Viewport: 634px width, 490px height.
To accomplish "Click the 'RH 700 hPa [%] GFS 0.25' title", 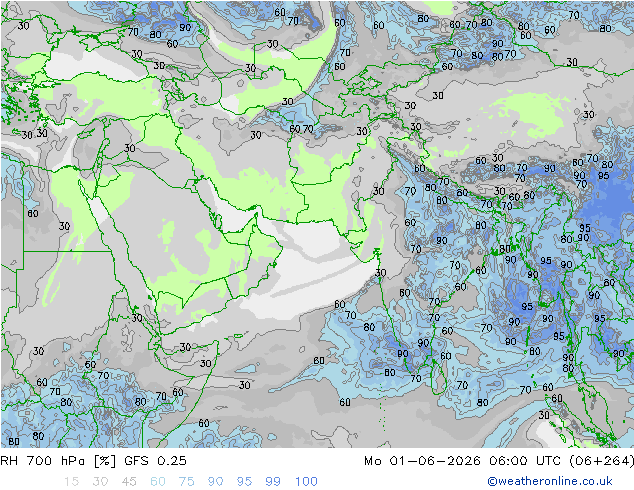I will coord(93,461).
